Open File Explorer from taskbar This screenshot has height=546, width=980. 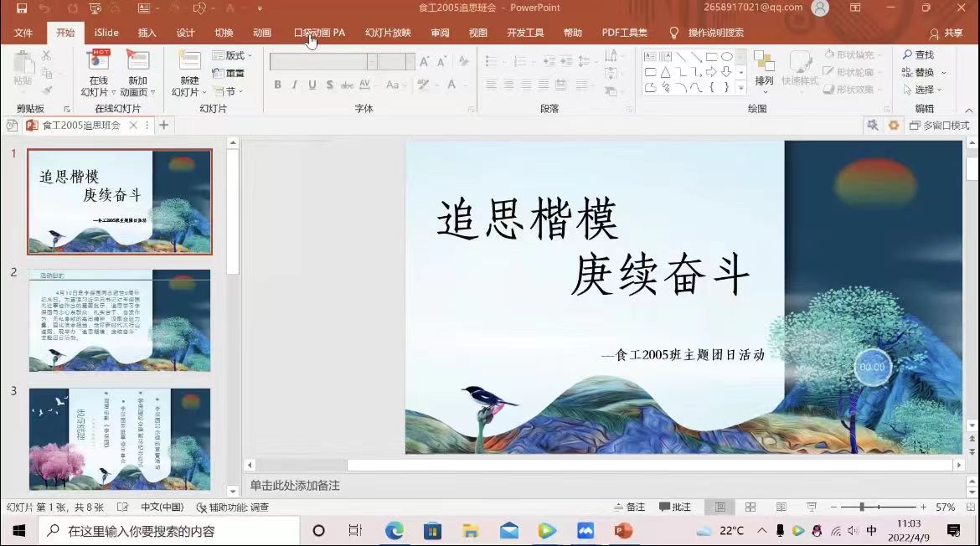point(471,531)
